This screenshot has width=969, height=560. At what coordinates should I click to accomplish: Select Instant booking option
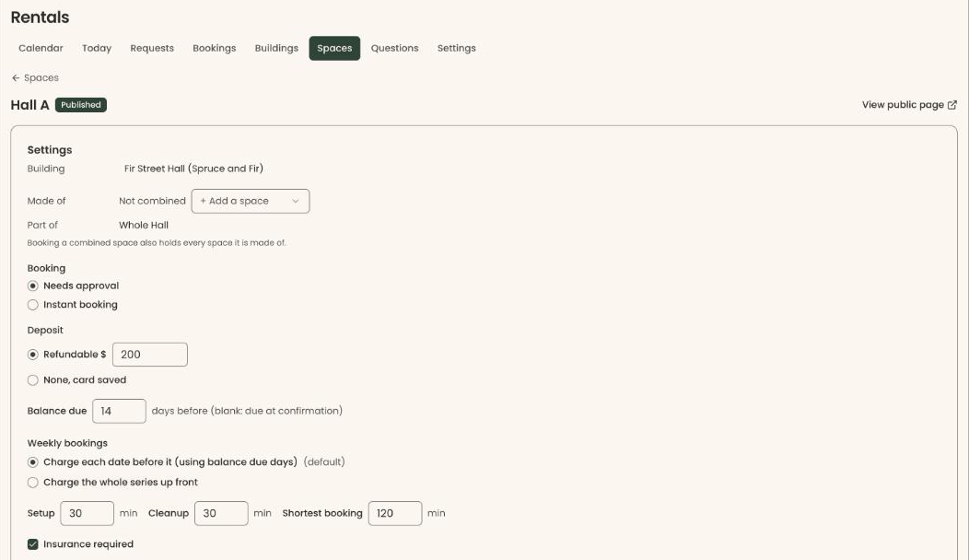[x=33, y=305]
